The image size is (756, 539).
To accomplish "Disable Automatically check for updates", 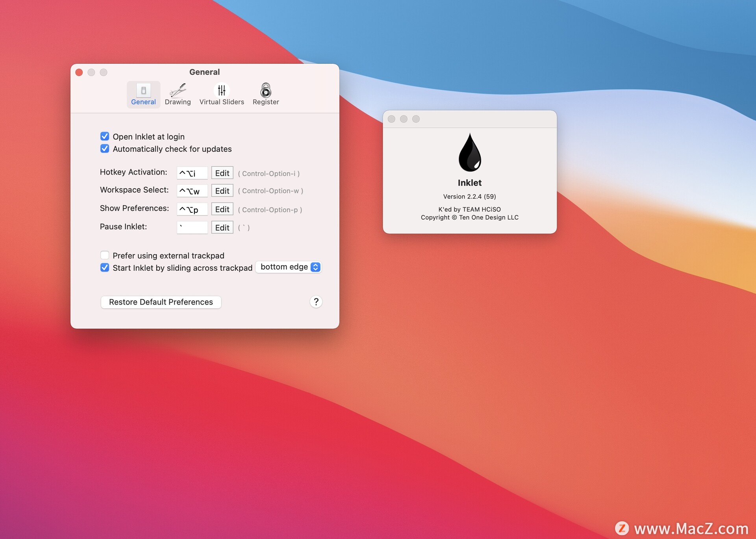I will point(105,149).
